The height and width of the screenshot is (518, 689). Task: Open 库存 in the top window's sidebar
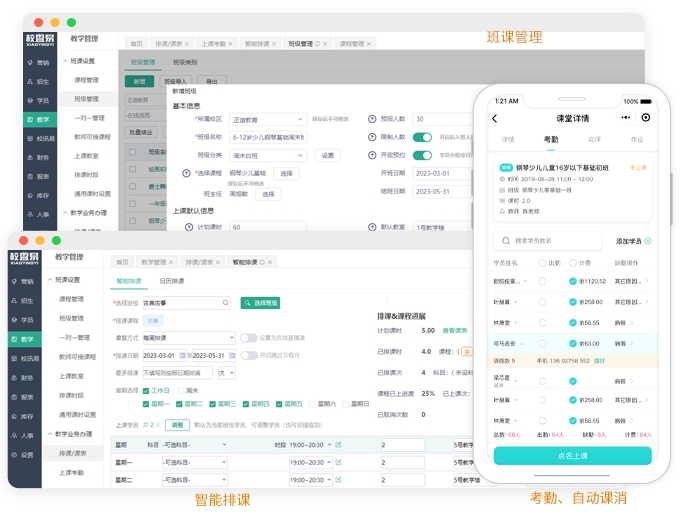click(x=40, y=195)
